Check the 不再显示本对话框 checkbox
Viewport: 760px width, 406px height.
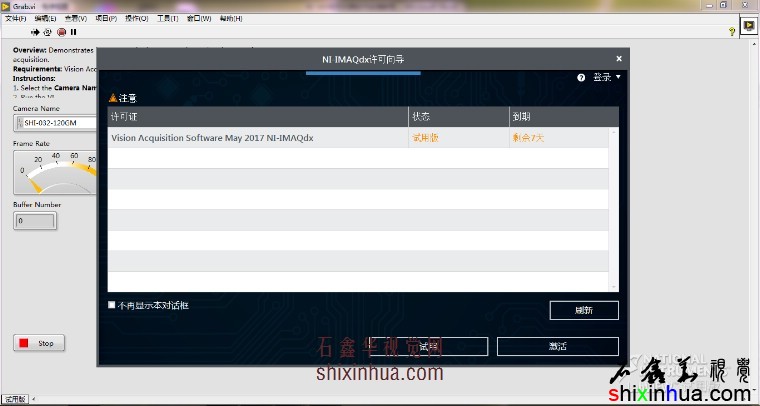(x=112, y=305)
